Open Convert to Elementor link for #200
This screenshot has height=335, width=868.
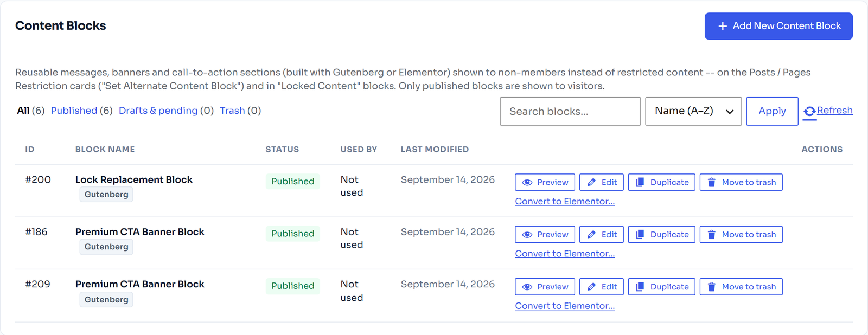coord(565,201)
